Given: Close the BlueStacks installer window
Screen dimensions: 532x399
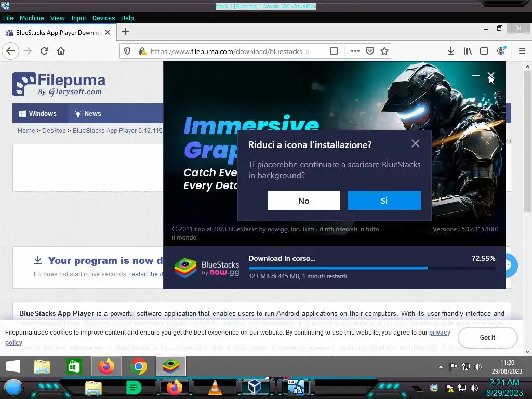Looking at the screenshot, I should tap(491, 75).
